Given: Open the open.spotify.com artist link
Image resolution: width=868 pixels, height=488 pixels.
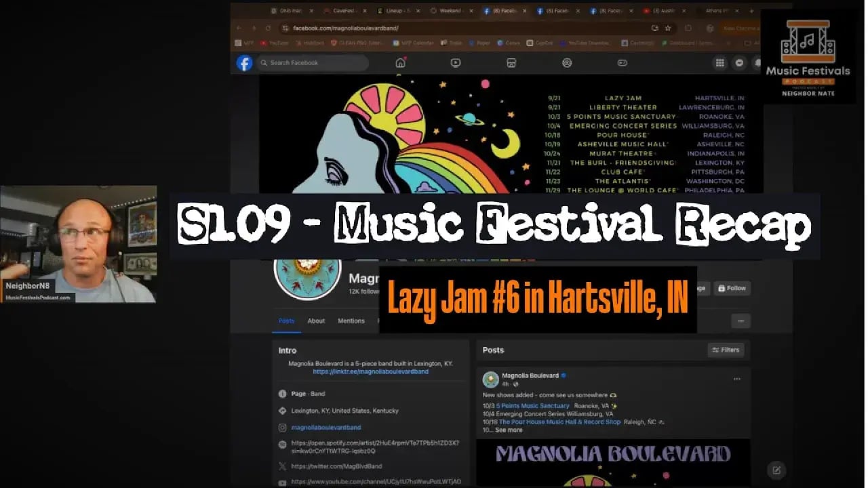Looking at the screenshot, I should click(x=375, y=447).
